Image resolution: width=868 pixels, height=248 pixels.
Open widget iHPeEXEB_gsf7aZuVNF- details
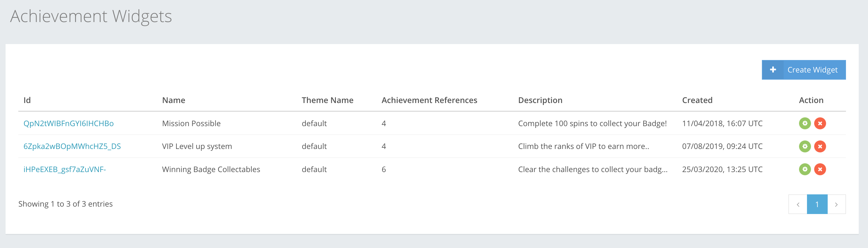pyautogui.click(x=64, y=169)
